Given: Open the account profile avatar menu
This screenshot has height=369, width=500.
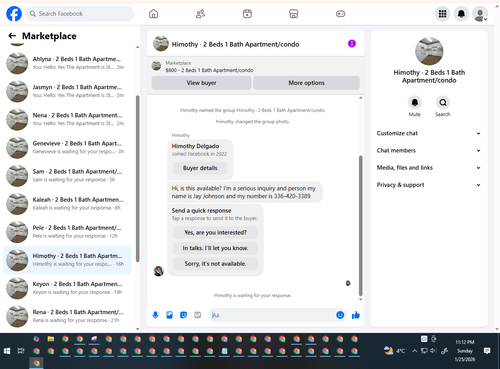Looking at the screenshot, I should [x=480, y=14].
